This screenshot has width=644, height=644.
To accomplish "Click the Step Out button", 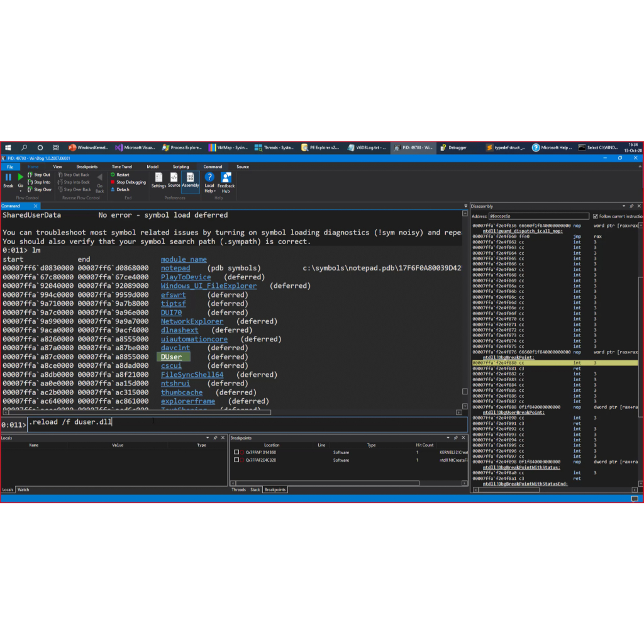I will tap(39, 175).
